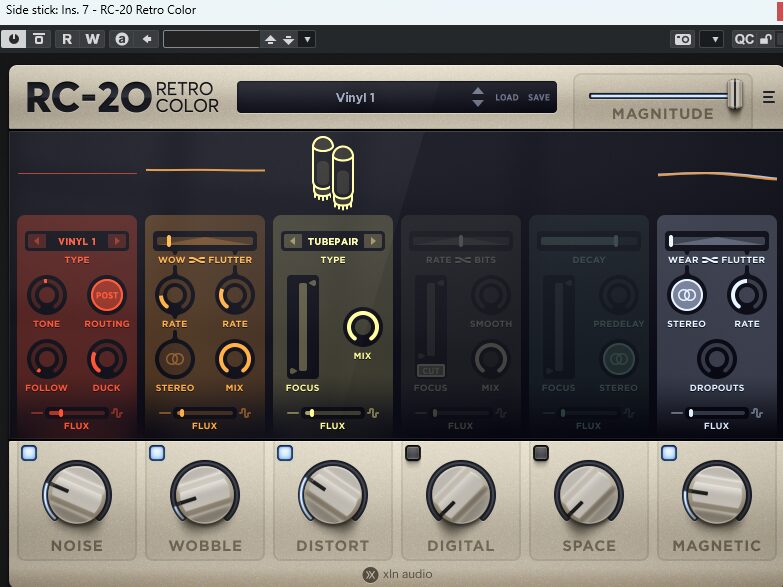The height and width of the screenshot is (587, 783).
Task: Enable the Space module checkbox
Action: coord(541,453)
